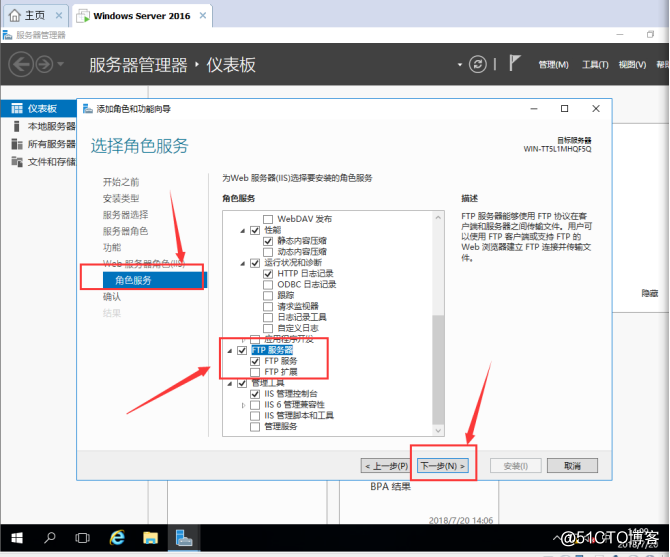
Task: Switch to the 主页 tab
Action: click(x=35, y=16)
